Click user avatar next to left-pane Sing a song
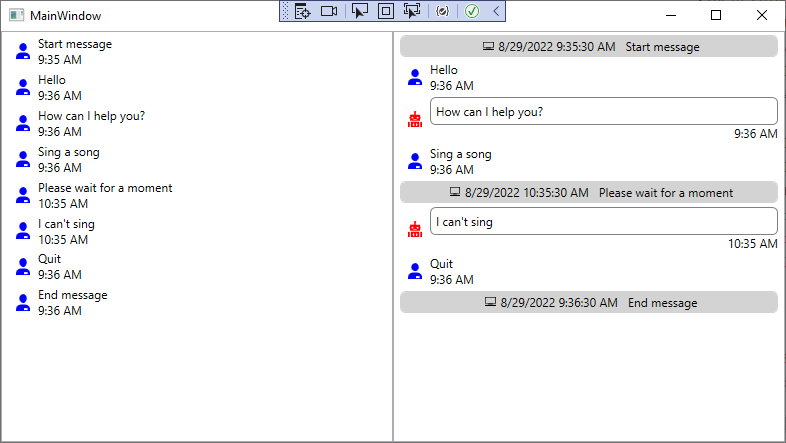This screenshot has height=443, width=786. click(x=23, y=159)
